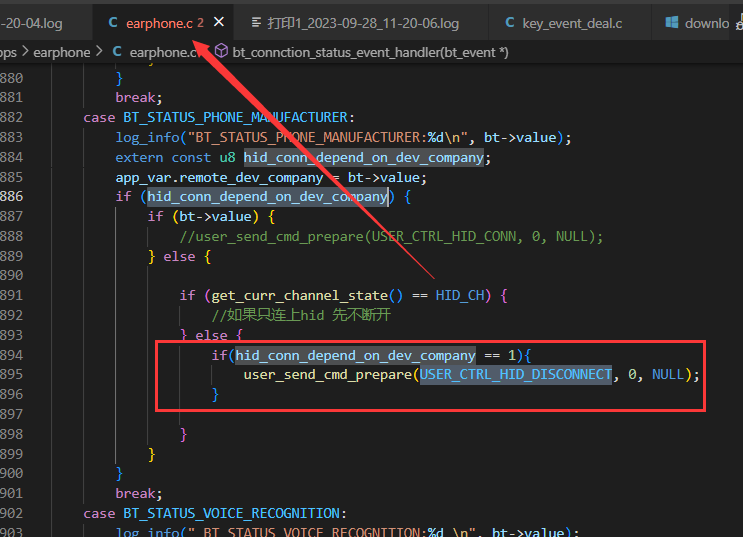This screenshot has width=743, height=537.
Task: Click 'app_var.remote_dev_company' on line 885
Action: (219, 178)
